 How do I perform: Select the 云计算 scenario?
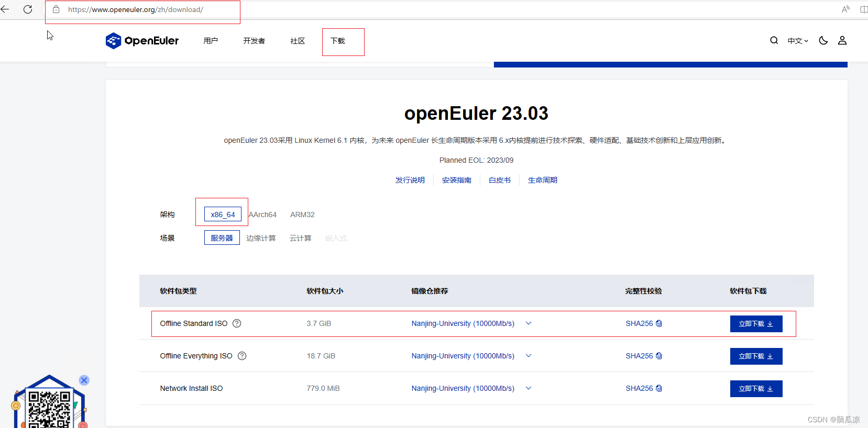tap(301, 238)
